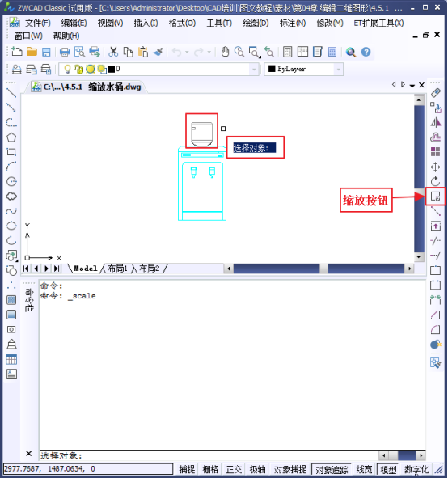Click the Scale tool button
The width and height of the screenshot is (448, 478).
click(436, 197)
